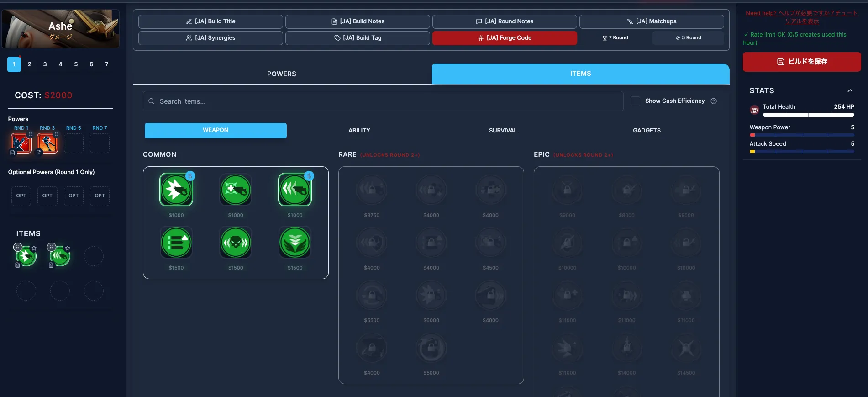Screen dimensions: 868x397
Task: Open the [JA] Build Tag selector
Action: pyautogui.click(x=358, y=38)
